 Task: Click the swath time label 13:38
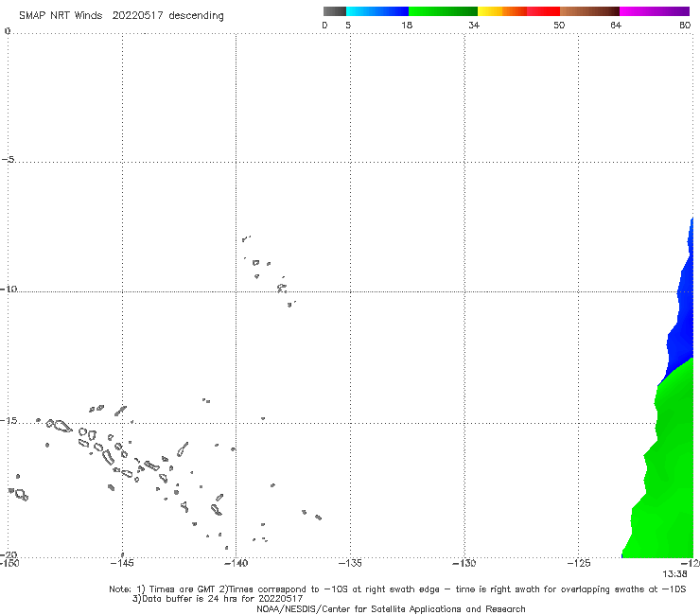point(674,574)
